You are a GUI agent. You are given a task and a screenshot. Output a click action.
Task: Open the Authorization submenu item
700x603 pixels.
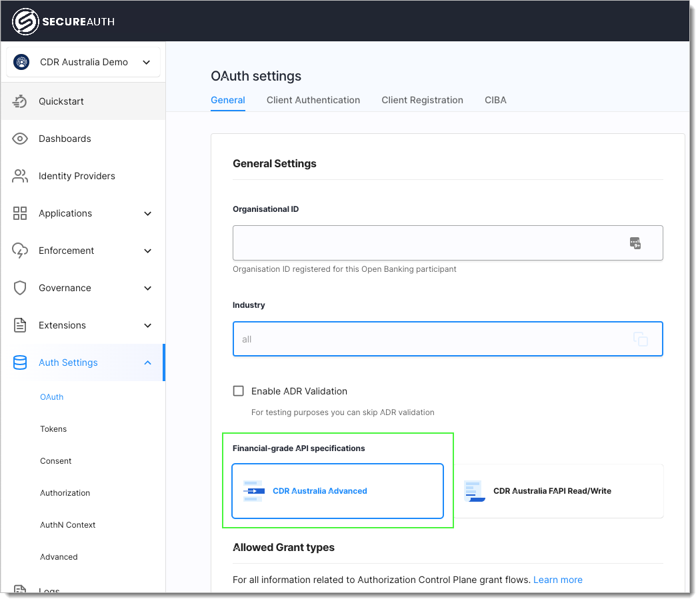tap(65, 493)
